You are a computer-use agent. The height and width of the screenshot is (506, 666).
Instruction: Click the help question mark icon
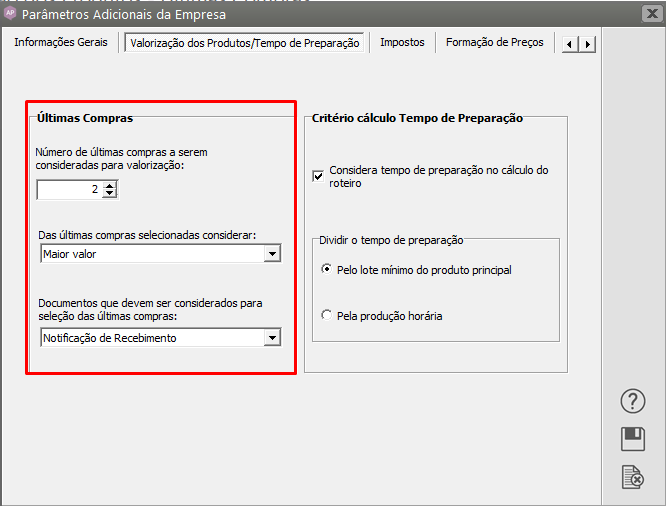(633, 401)
